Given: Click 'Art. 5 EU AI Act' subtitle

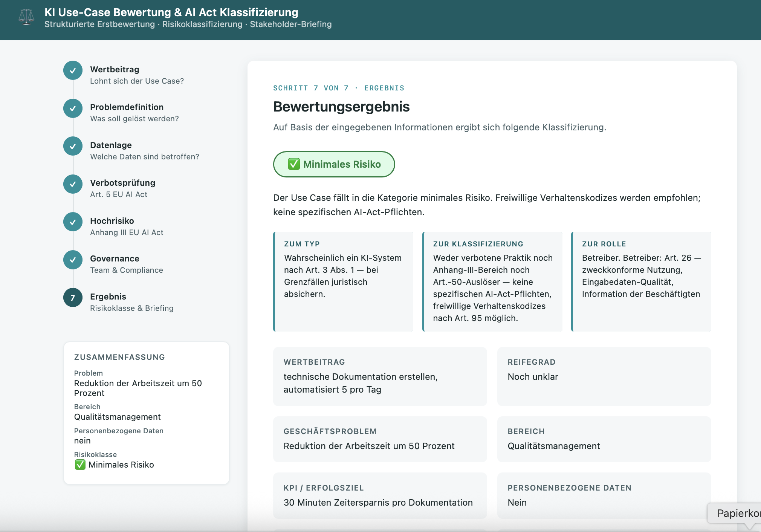Looking at the screenshot, I should tap(119, 194).
